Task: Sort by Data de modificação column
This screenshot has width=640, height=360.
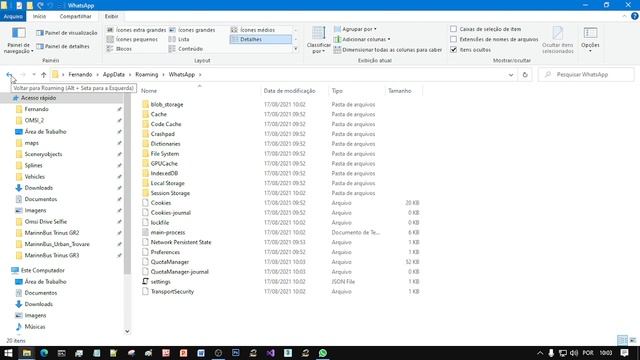Action: 289,91
